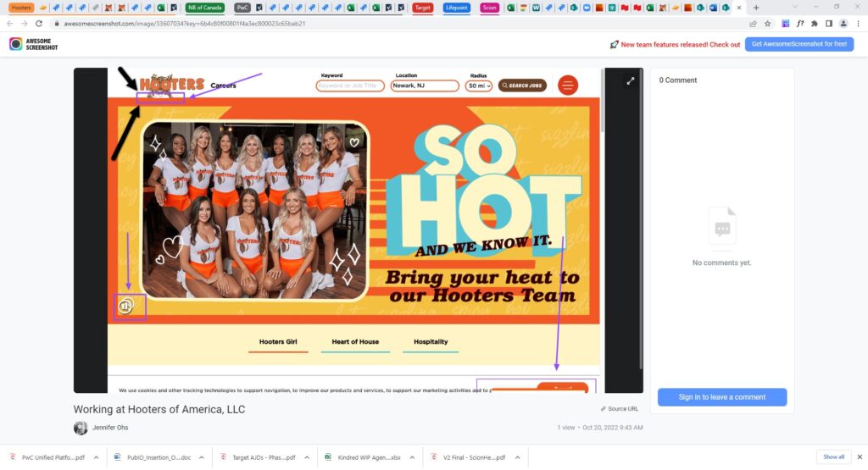Go back with the browser back arrow
Viewport: 868px width, 470px height.
point(10,24)
